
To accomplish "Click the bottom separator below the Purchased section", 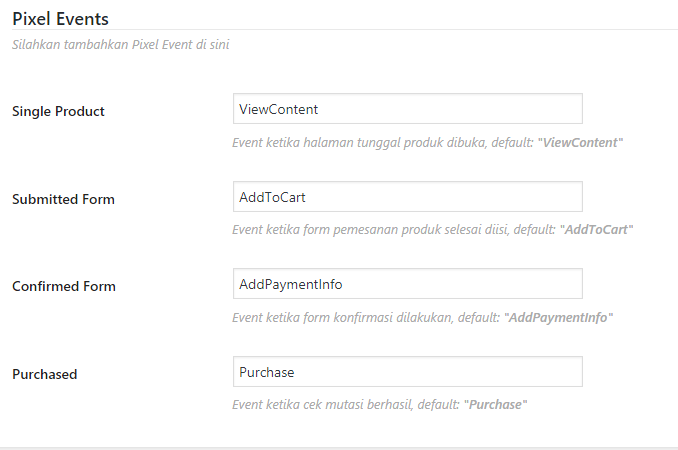I will click(x=339, y=447).
